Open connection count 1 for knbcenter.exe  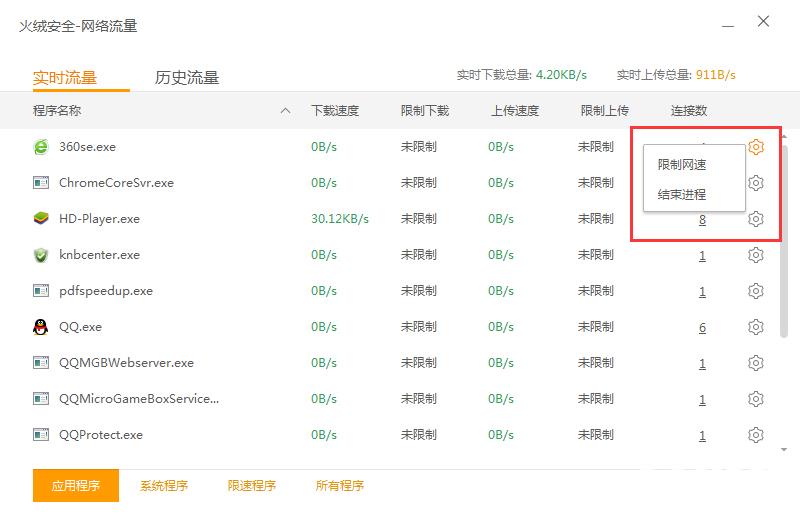703,255
